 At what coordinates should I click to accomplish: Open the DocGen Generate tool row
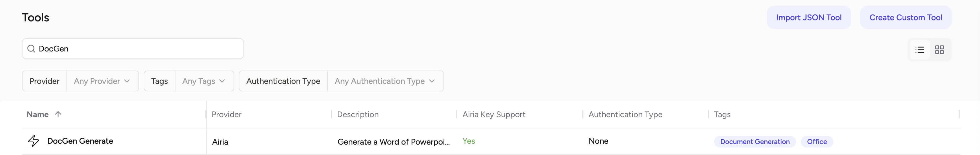pyautogui.click(x=491, y=141)
